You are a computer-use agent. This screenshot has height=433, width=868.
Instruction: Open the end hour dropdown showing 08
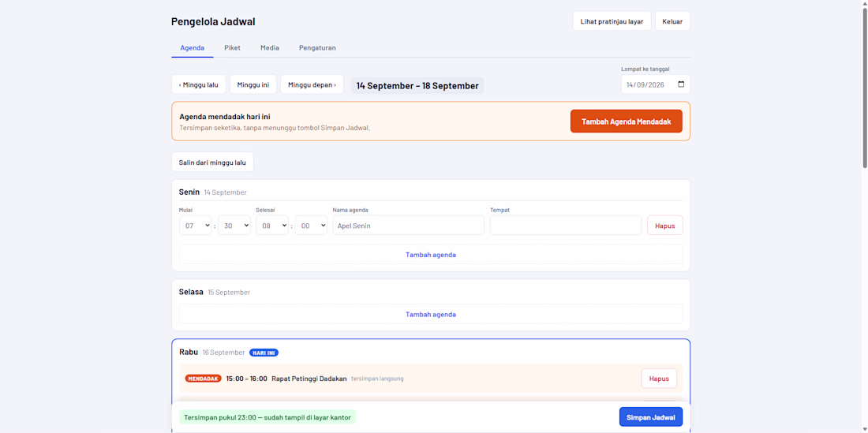272,225
